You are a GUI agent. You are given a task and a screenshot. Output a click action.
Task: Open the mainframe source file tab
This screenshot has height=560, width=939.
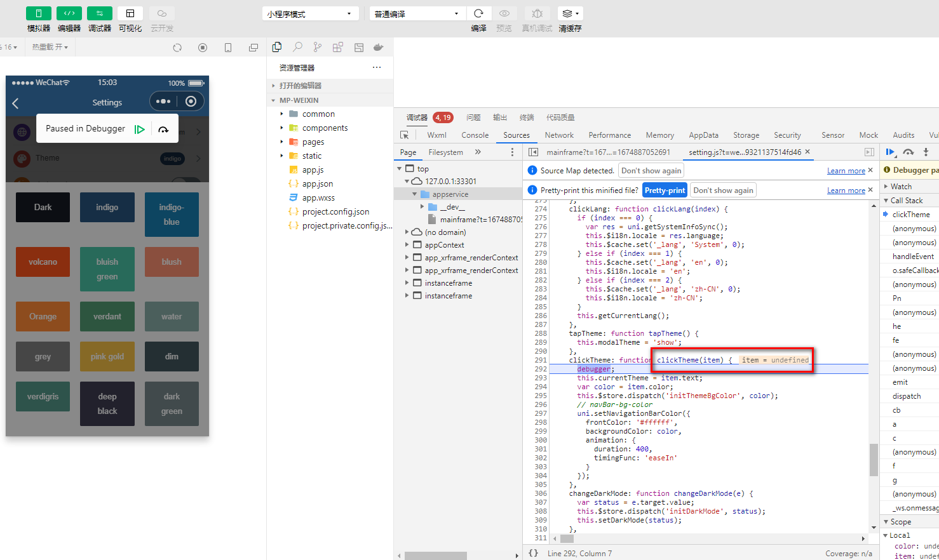[608, 152]
